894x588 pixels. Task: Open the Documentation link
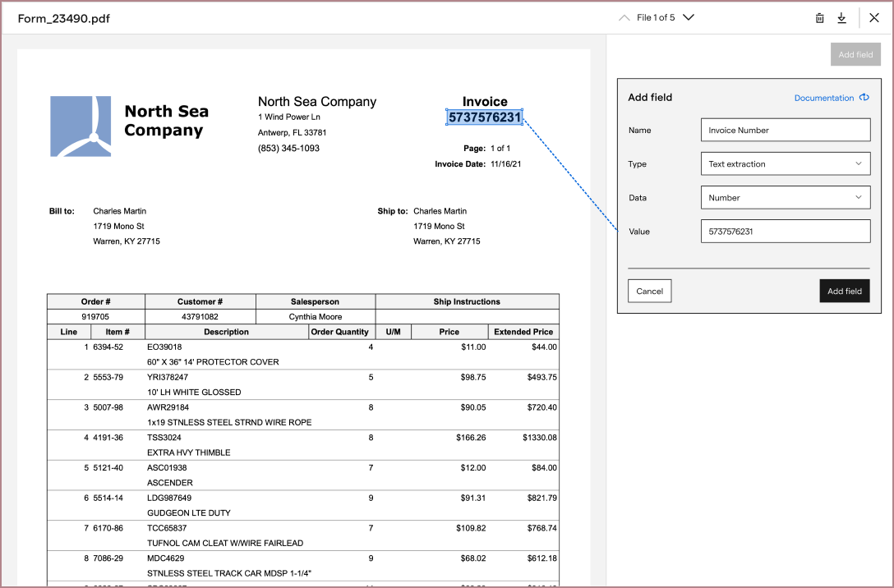point(823,98)
